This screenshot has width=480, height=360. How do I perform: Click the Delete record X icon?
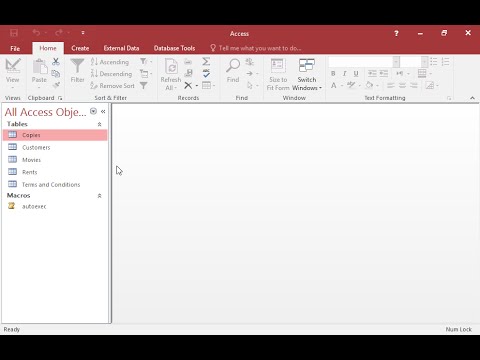[188, 86]
